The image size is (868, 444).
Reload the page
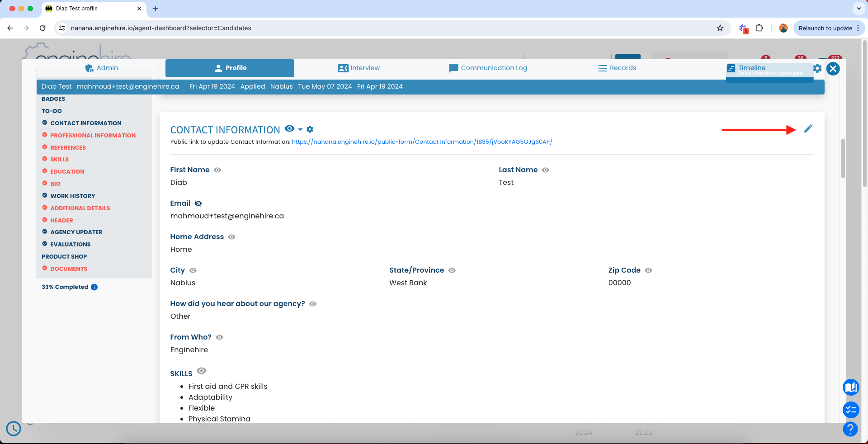[42, 28]
